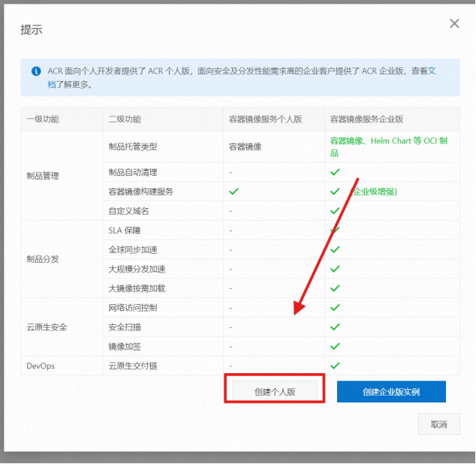Select the 自定义域名 row label
This screenshot has height=464, width=476.
click(128, 211)
